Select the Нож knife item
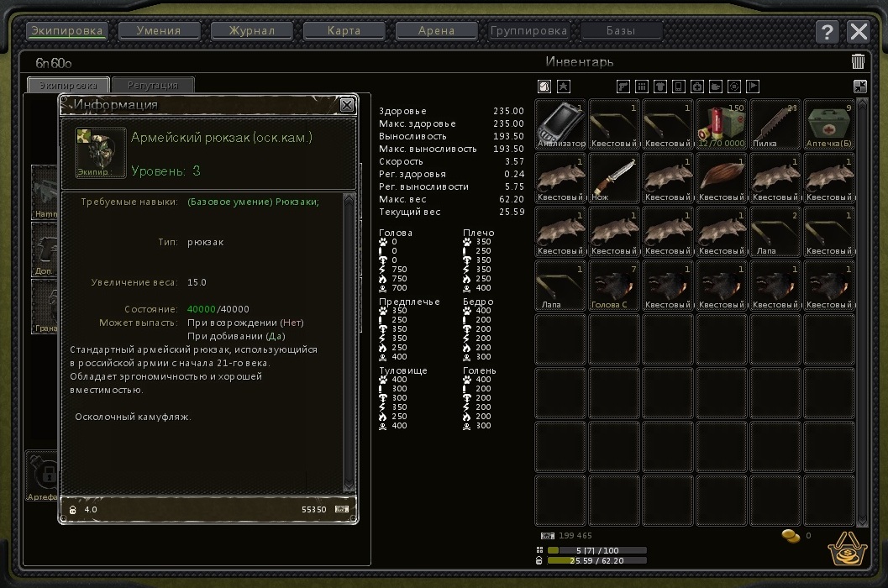888x588 pixels. pos(614,177)
